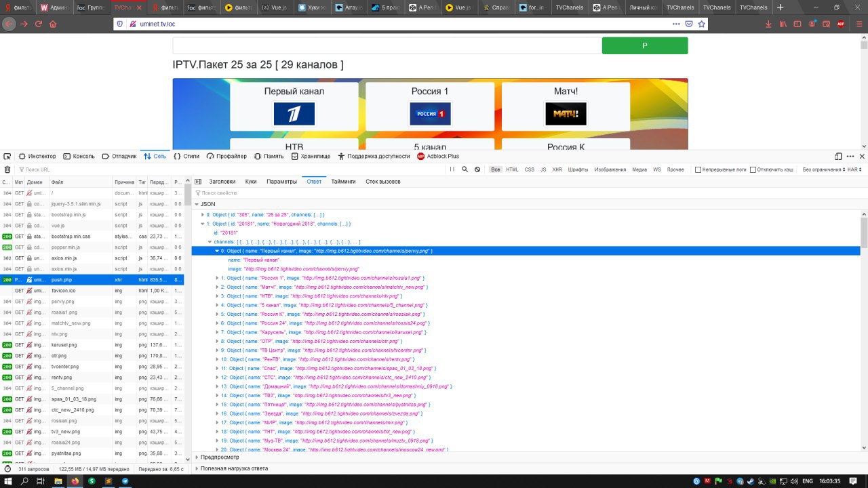Open the Отладчик panel
The image size is (868, 488).
tap(119, 156)
